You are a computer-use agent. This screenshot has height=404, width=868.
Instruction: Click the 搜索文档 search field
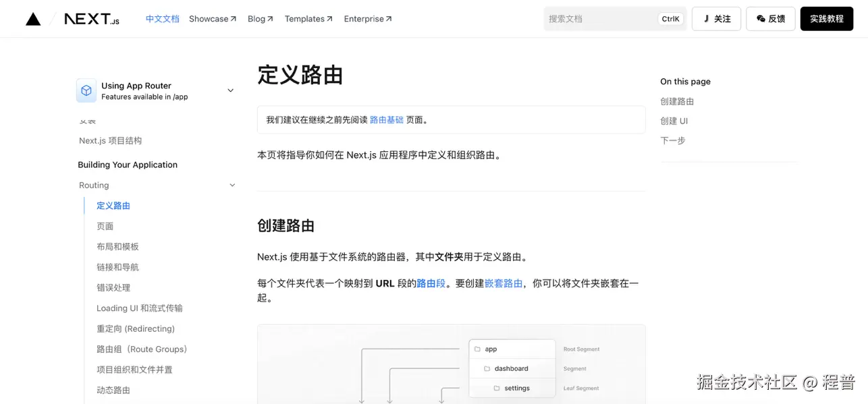pos(607,18)
